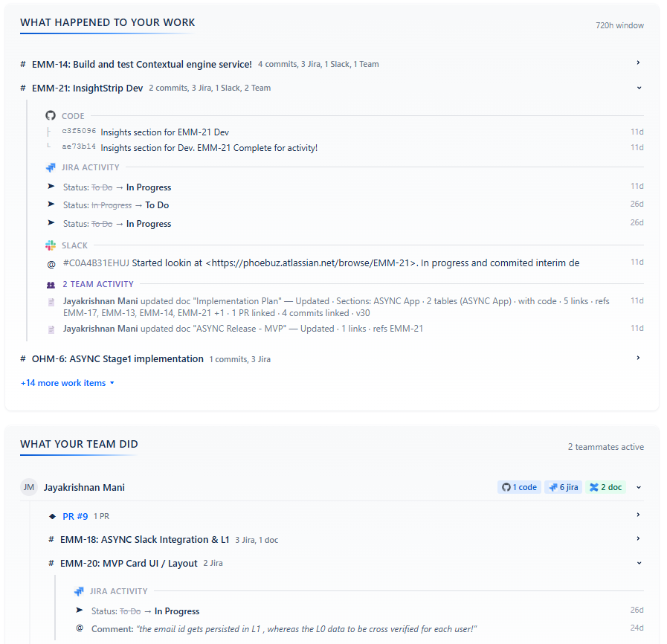
Task: Collapse Jayakrishnan Mani's activity with its chevron
Action: [637, 486]
